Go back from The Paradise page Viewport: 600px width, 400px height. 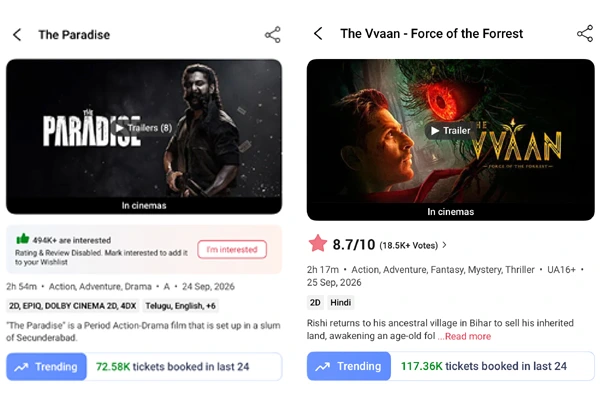click(x=17, y=34)
